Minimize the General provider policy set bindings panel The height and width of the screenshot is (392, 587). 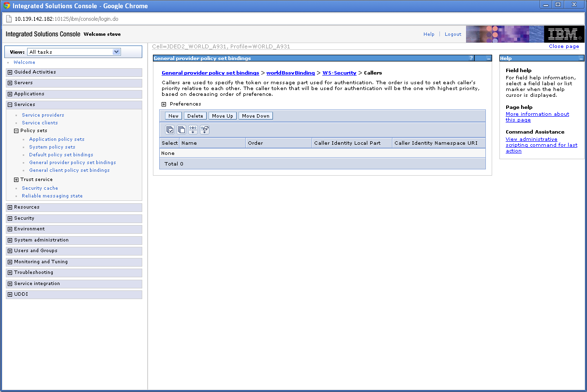[x=489, y=58]
